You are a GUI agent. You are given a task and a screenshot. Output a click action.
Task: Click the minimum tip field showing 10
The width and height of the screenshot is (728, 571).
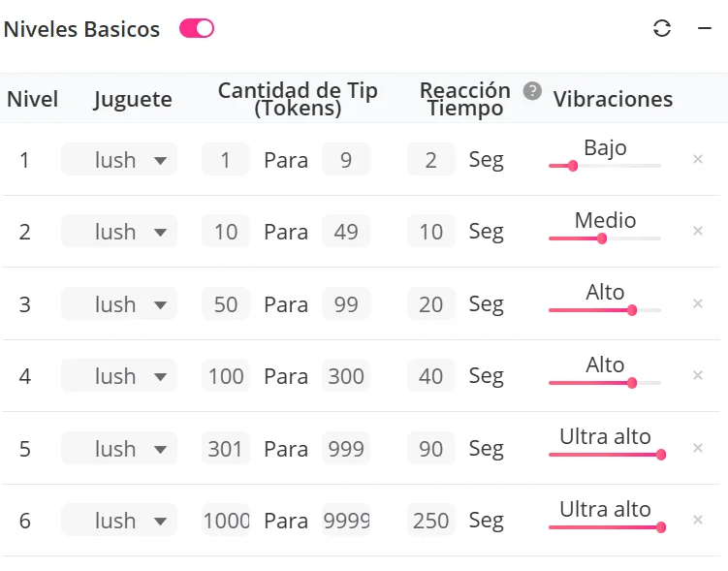pos(226,232)
